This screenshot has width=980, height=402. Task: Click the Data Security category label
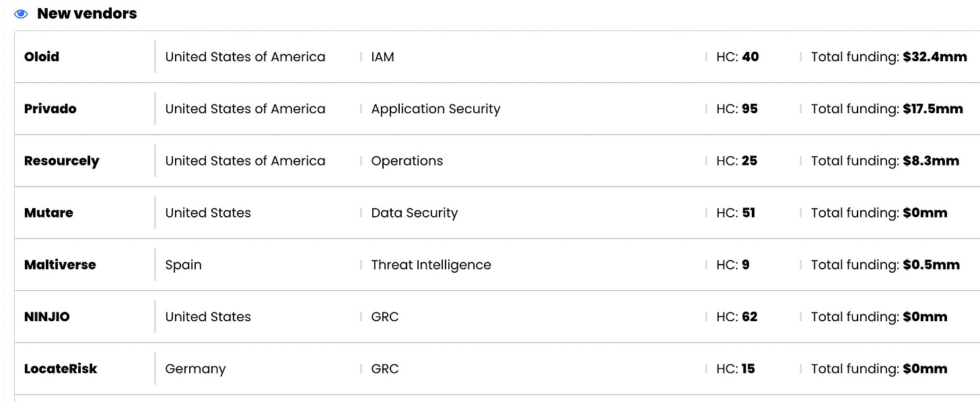415,213
